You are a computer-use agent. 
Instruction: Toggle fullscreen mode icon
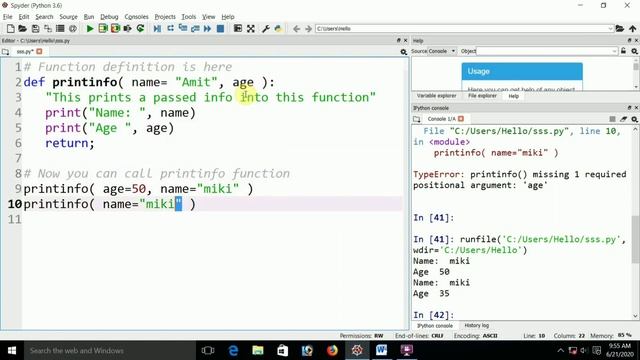(251, 29)
